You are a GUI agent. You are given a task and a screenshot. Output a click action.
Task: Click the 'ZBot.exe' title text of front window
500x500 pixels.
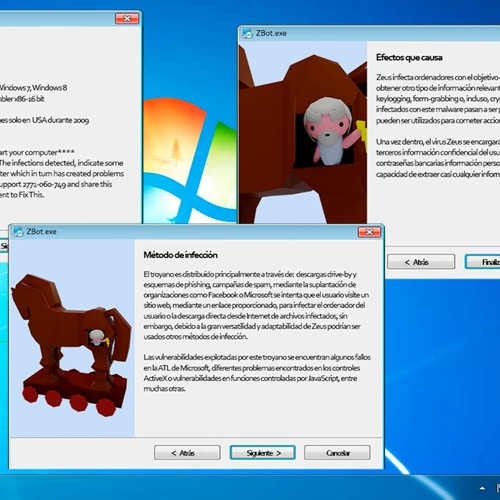[41, 232]
